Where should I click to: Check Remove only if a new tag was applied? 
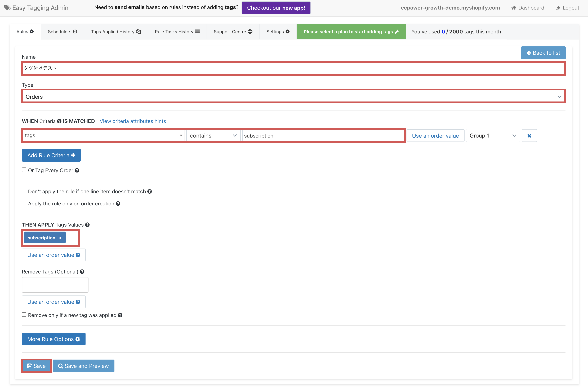pyautogui.click(x=24, y=315)
